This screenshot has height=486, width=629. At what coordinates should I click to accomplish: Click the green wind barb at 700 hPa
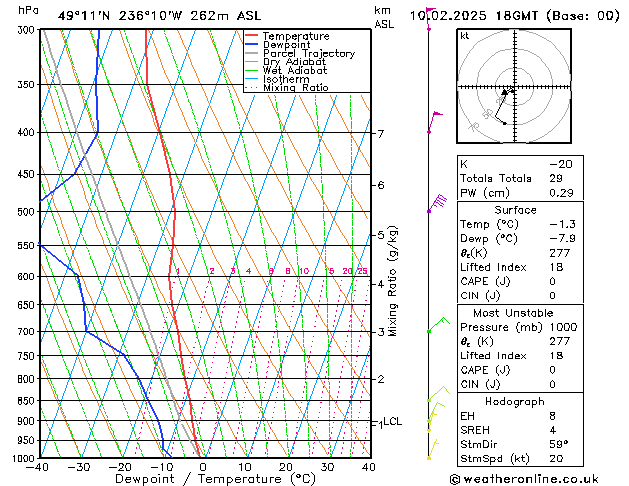click(x=438, y=325)
